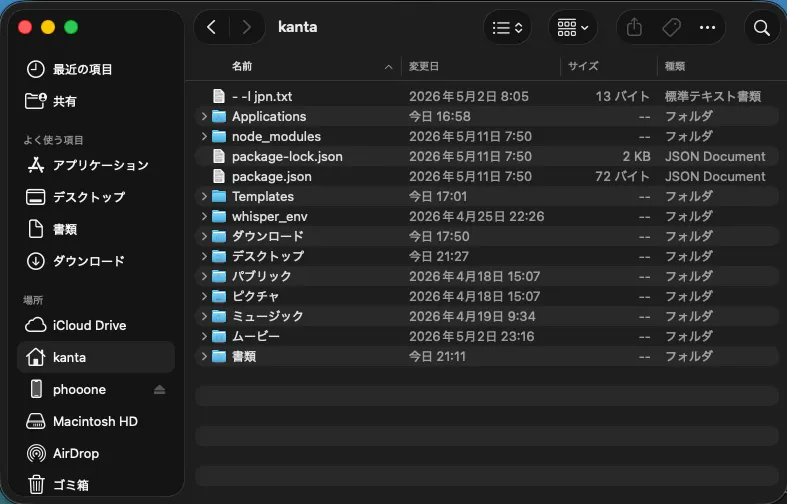Screen dimensions: 787x504
Task: Click the ミュージック folder icon
Action: tap(219, 316)
